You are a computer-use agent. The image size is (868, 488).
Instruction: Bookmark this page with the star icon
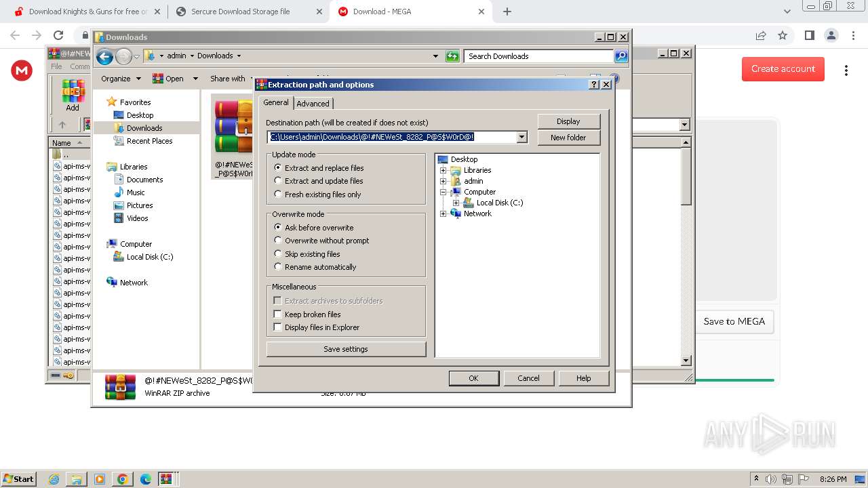(783, 35)
